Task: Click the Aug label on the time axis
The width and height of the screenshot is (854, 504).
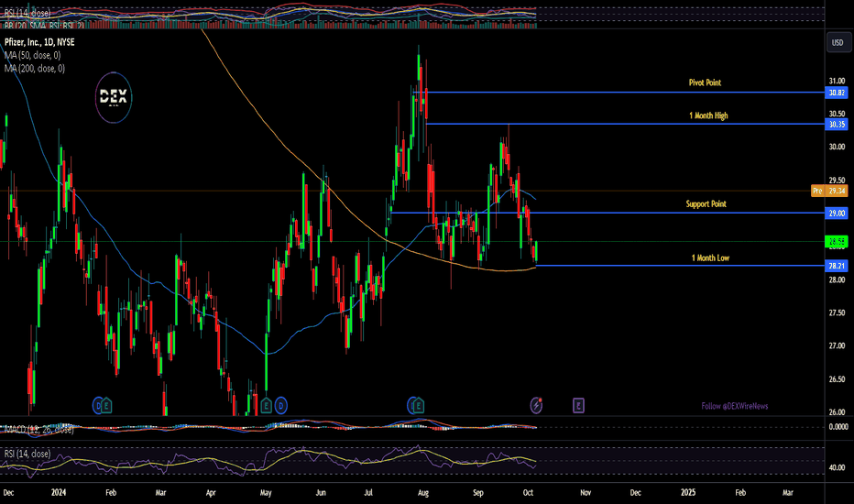Action: [422, 493]
